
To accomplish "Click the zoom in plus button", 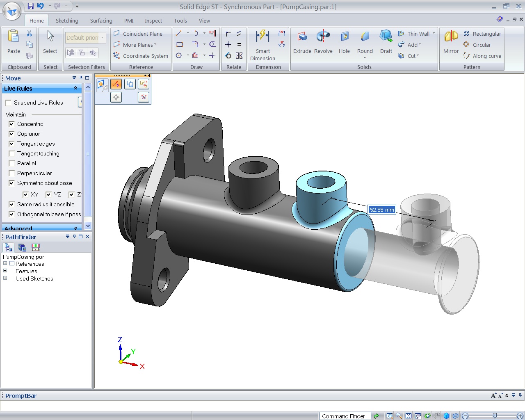I will pos(520,416).
